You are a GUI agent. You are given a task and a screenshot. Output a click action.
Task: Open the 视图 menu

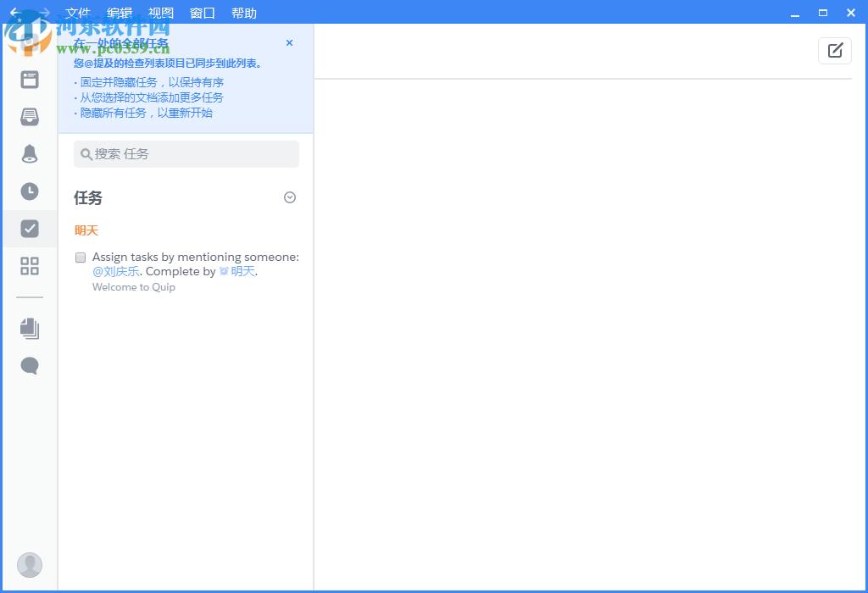(161, 13)
